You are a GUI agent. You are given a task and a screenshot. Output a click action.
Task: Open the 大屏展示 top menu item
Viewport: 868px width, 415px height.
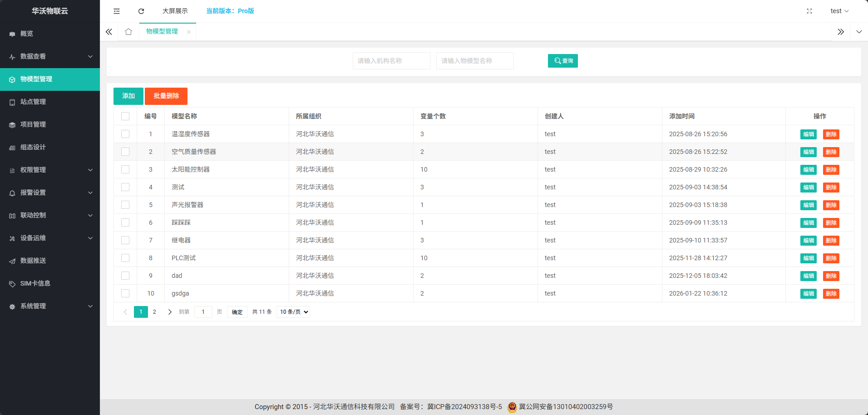click(x=175, y=11)
